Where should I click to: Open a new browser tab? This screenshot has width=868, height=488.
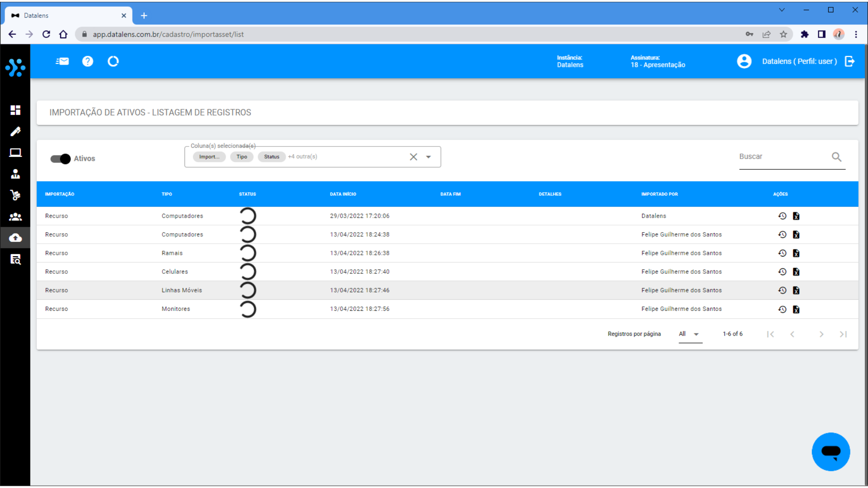144,15
